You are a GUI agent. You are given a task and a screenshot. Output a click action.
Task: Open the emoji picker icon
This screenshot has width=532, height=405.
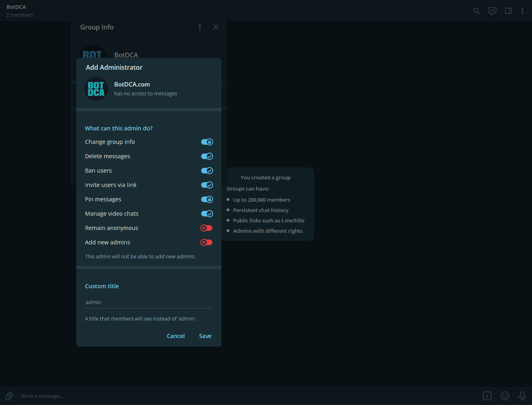click(505, 396)
